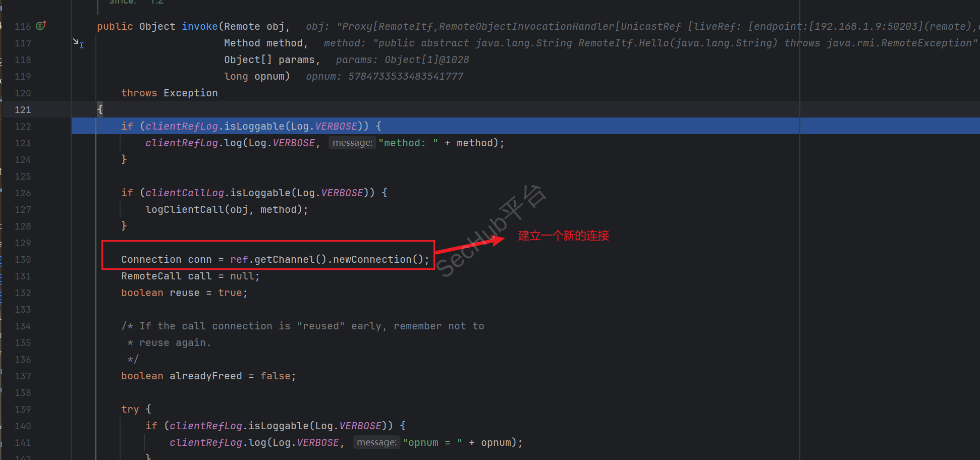Click the 'params: Object[1]@1028' inline debug value
The image size is (980, 460).
[402, 60]
